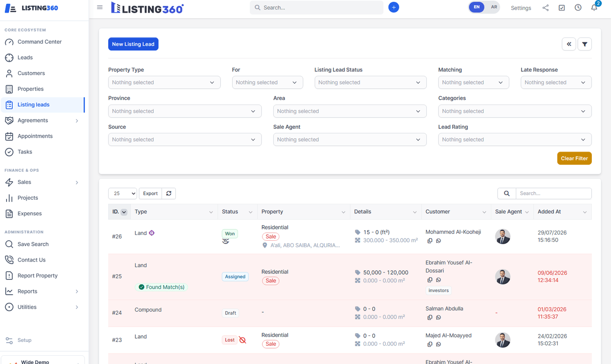Click the Clear Filter button
The image size is (611, 364).
pos(574,158)
